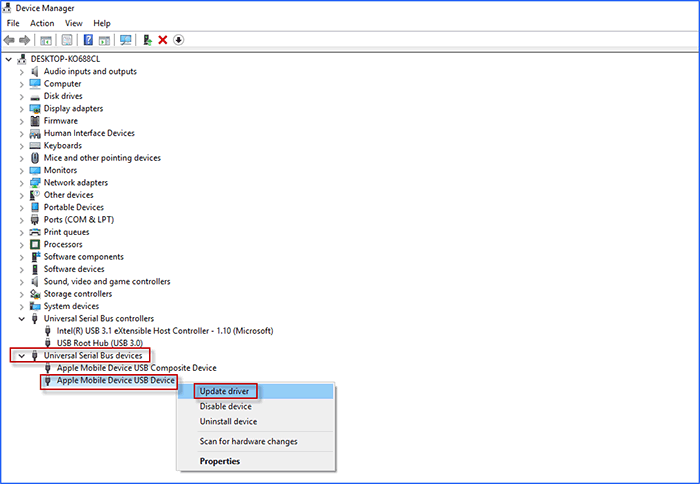Choose Update driver from context menu
Screen dimensions: 700x484
[x=224, y=391]
